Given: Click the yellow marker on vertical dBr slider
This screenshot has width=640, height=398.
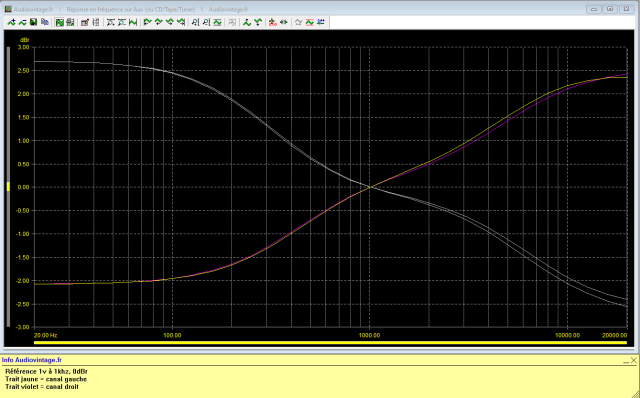Looking at the screenshot, I should click(x=8, y=187).
